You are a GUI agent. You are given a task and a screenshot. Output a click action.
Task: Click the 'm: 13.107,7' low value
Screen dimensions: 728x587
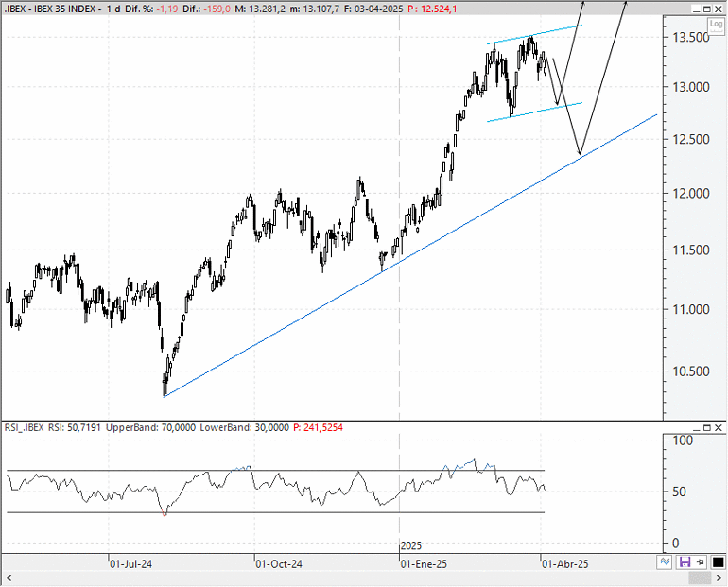[315, 9]
